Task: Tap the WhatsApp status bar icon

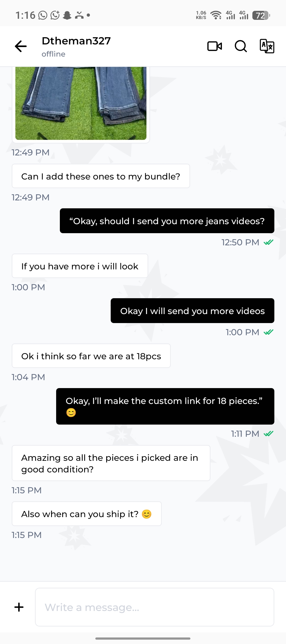Action: [x=43, y=15]
